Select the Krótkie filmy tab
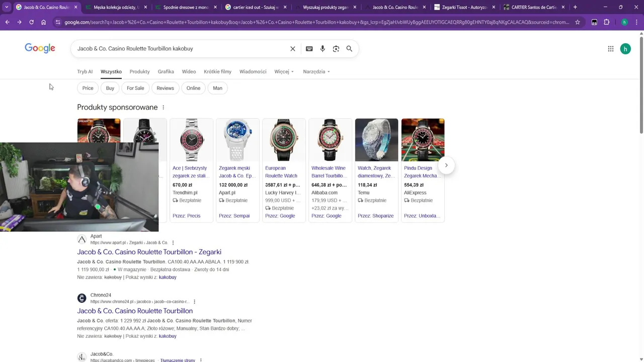This screenshot has height=362, width=644. click(x=217, y=71)
